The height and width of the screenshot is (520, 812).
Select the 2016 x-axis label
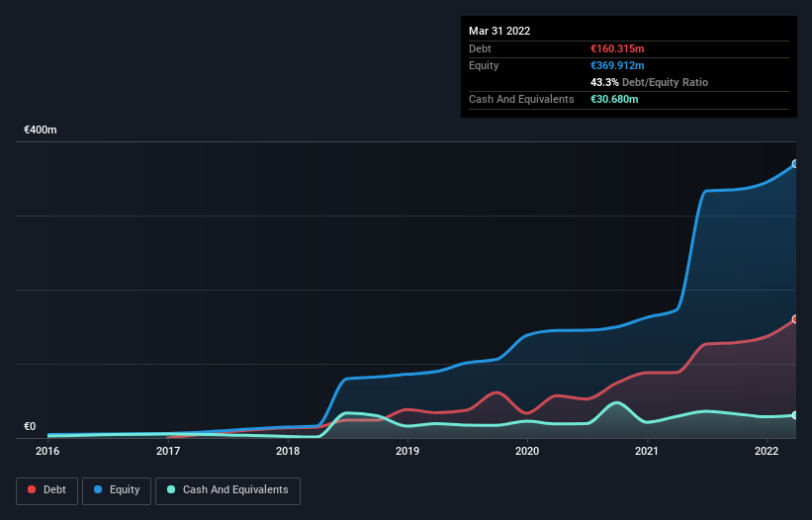(47, 451)
